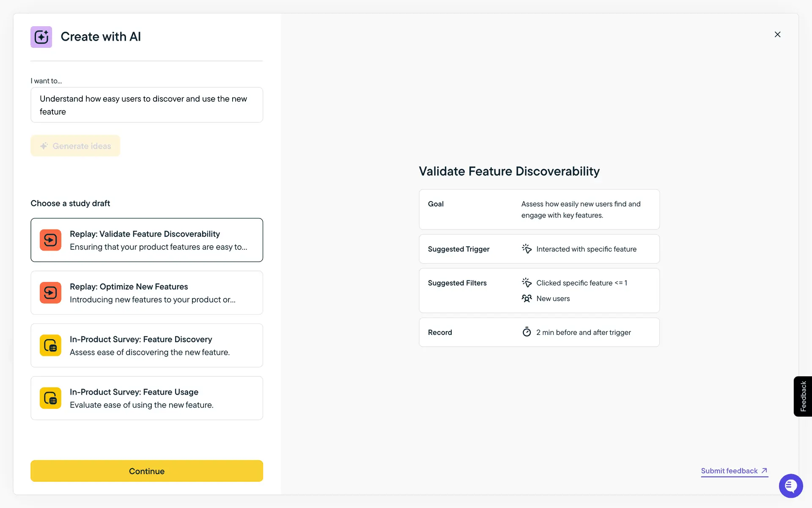Viewport: 812px width, 508px height.
Task: Click the stopwatch icon in Record row
Action: 527,332
